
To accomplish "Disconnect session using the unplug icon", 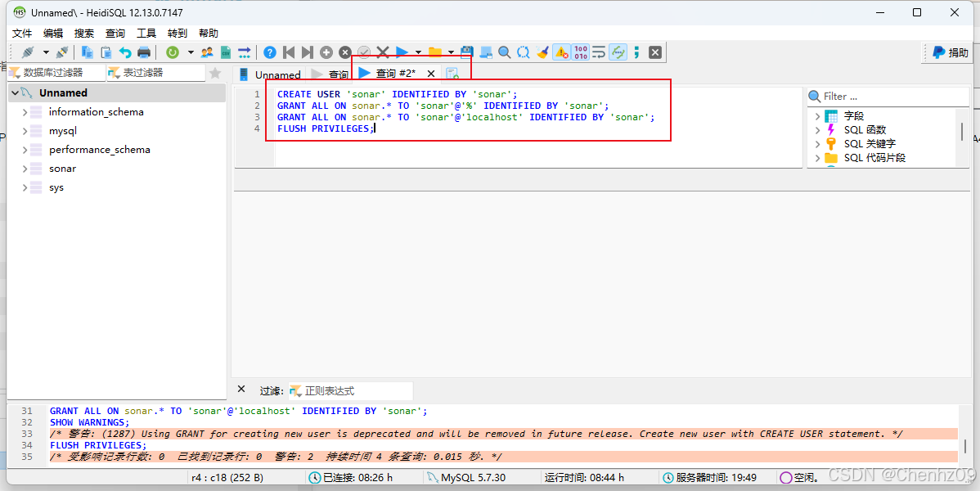I will 62,52.
